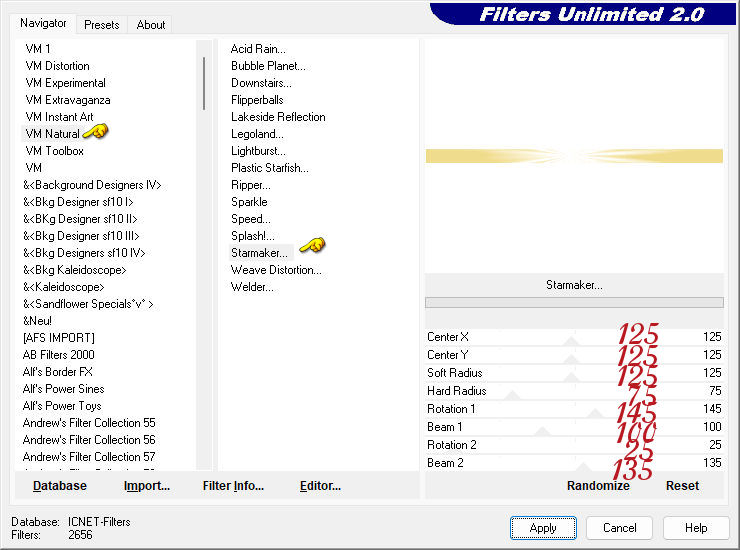Switch to the Presets tab
Image resolution: width=740 pixels, height=550 pixels.
[x=101, y=25]
